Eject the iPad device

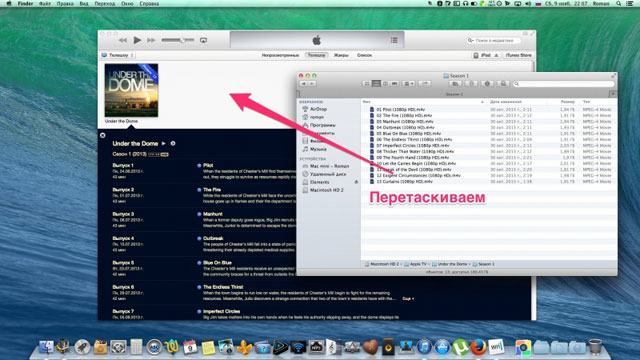pos(496,55)
